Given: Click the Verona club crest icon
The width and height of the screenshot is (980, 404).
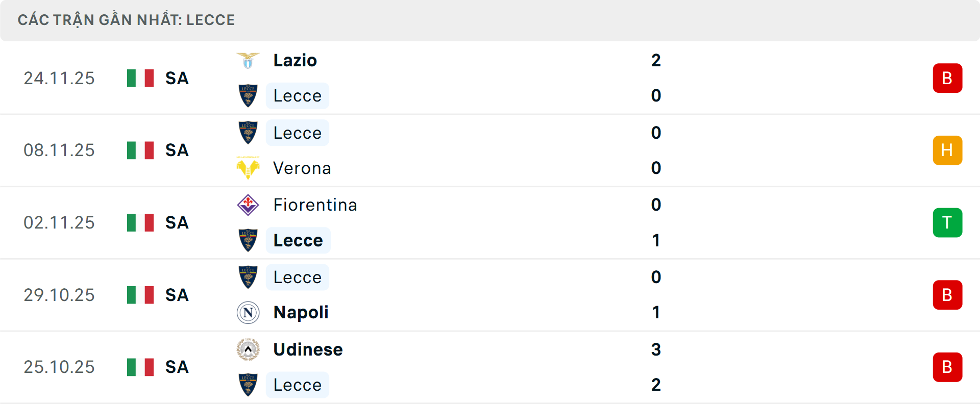Looking at the screenshot, I should [x=248, y=168].
